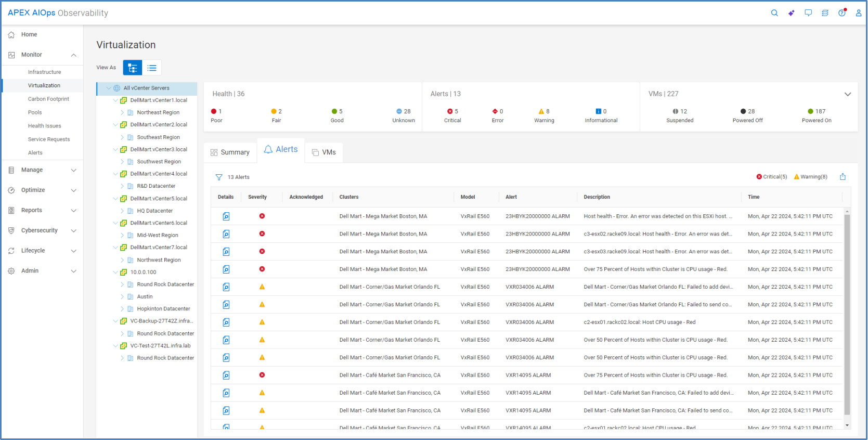Collapse the Monitor menu section
The height and width of the screenshot is (440, 868).
click(74, 55)
